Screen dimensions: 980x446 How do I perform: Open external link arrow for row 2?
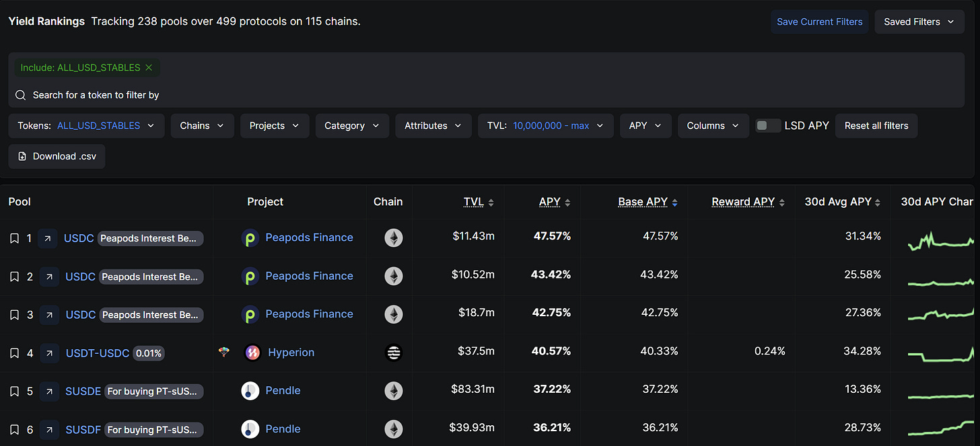pos(49,276)
